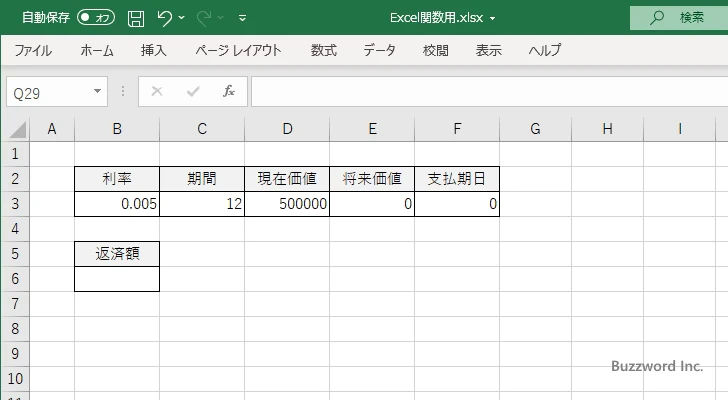Screen dimensions: 728x400
Task: Open the Undo history dropdown arrow
Action: pyautogui.click(x=182, y=18)
